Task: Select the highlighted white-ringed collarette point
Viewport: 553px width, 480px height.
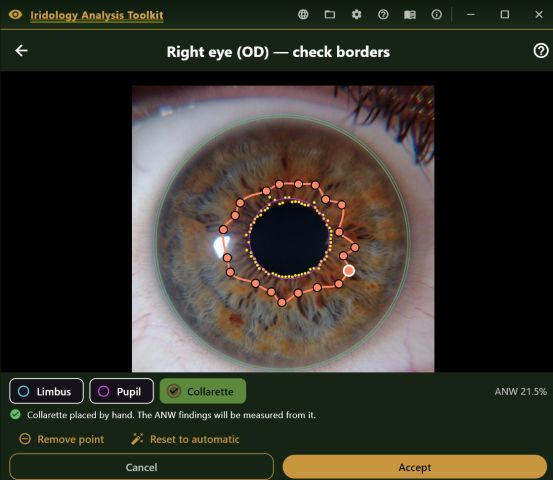Action: (349, 271)
